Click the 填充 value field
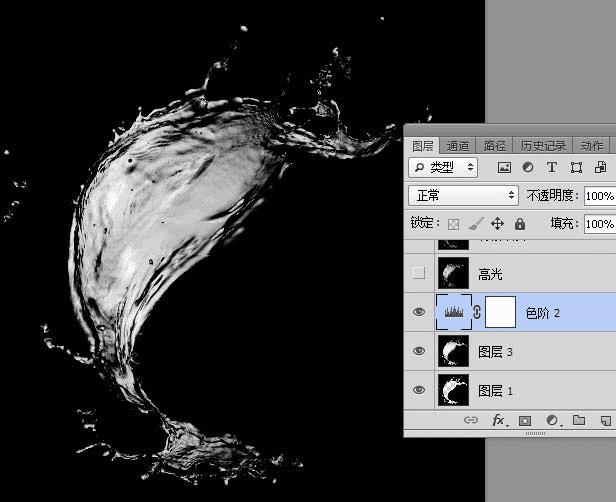This screenshot has width=616, height=502. click(600, 224)
